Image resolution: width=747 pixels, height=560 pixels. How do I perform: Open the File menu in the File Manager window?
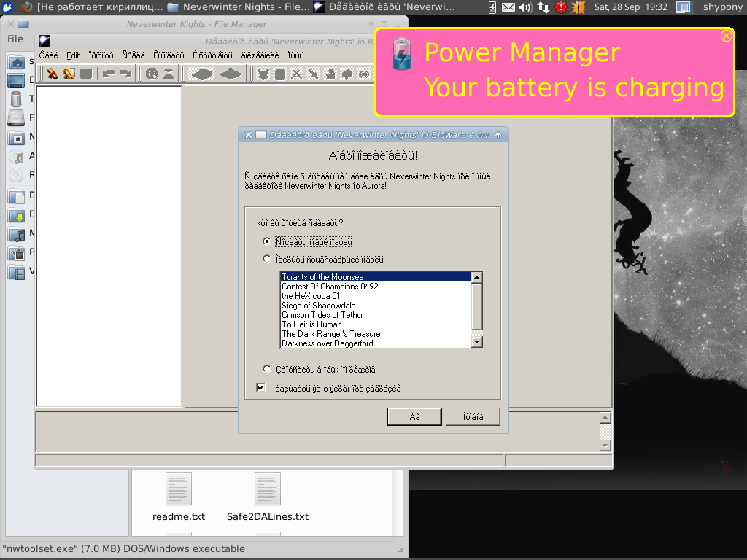tap(15, 39)
